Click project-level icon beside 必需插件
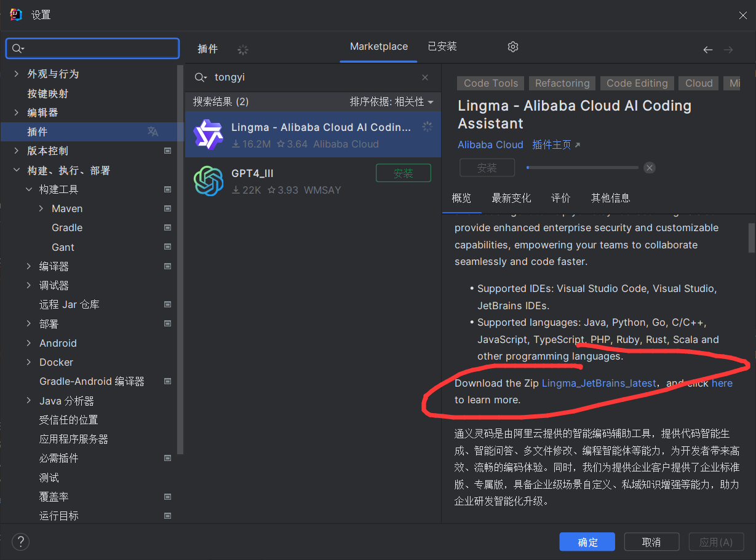Image resolution: width=756 pixels, height=560 pixels. pos(167,458)
